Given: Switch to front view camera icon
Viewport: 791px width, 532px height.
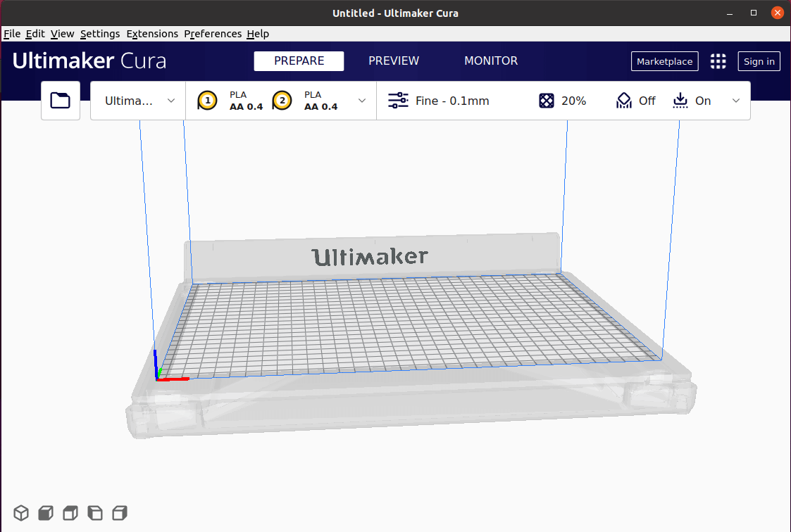Looking at the screenshot, I should [46, 513].
